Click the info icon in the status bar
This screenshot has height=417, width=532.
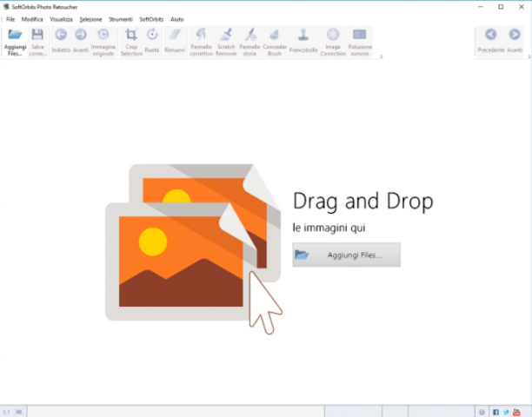click(x=482, y=413)
